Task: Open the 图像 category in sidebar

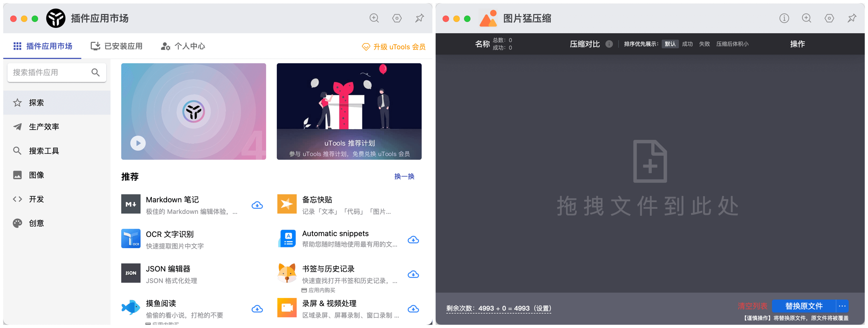Action: point(37,175)
